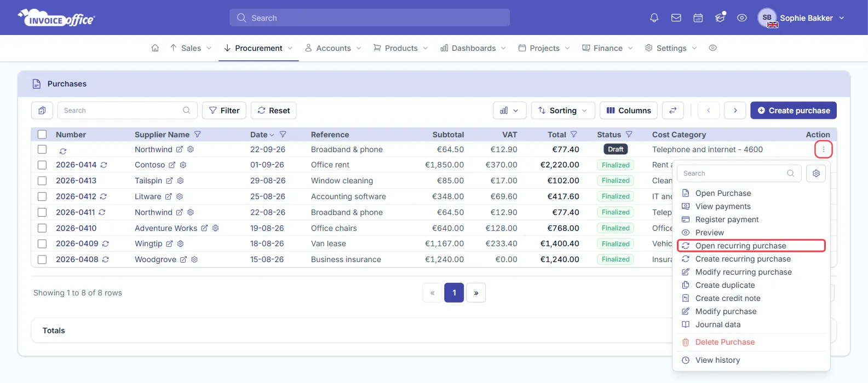Select checkbox for purchase 2026-0412

(x=42, y=196)
